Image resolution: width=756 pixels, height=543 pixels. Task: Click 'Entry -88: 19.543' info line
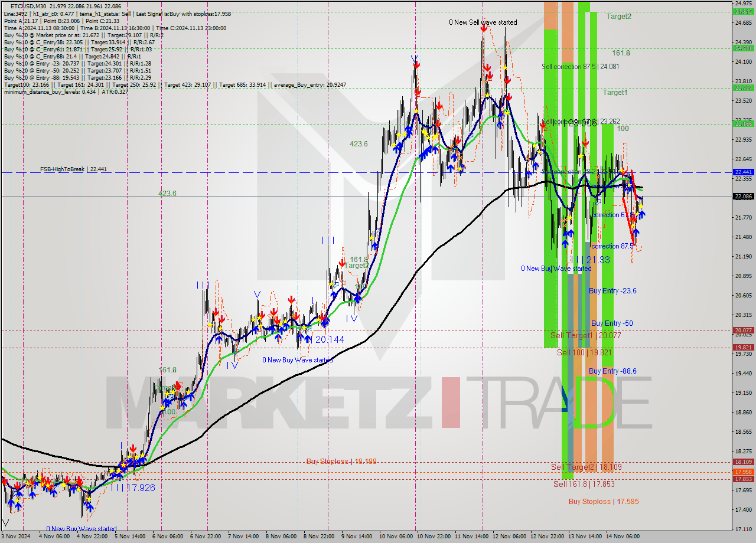click(x=77, y=78)
